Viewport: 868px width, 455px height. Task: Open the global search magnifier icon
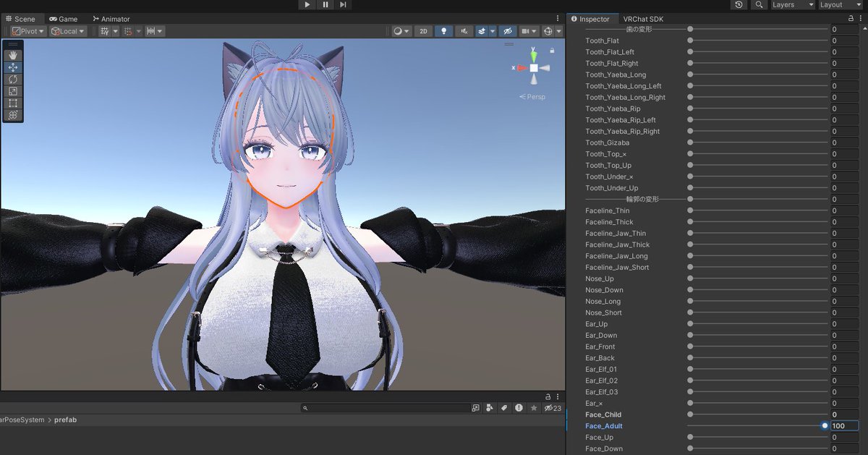758,4
